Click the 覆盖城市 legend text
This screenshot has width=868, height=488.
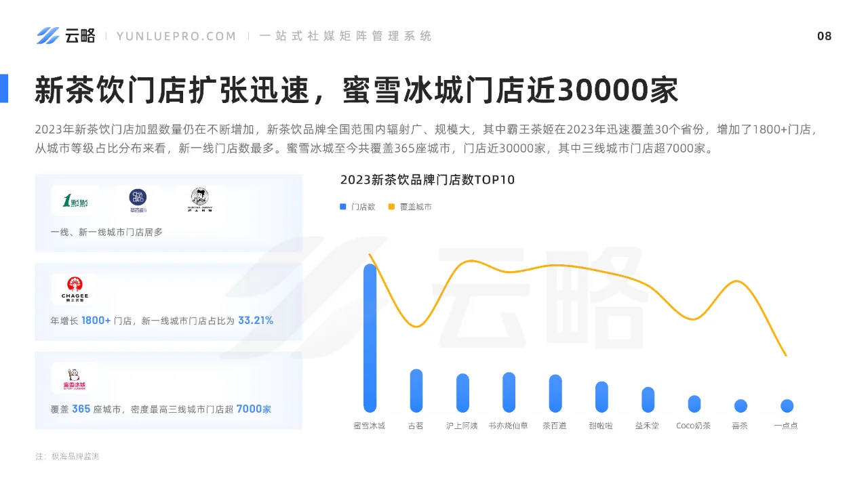tap(416, 207)
